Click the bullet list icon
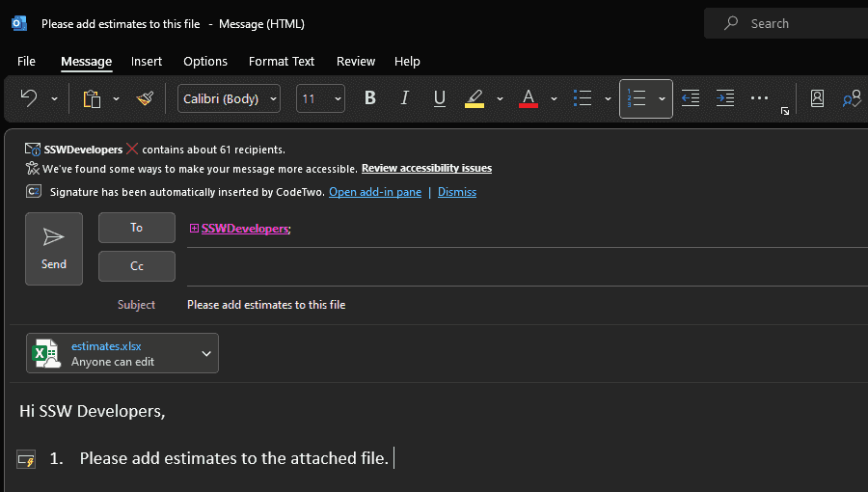The height and width of the screenshot is (492, 868). click(x=583, y=98)
